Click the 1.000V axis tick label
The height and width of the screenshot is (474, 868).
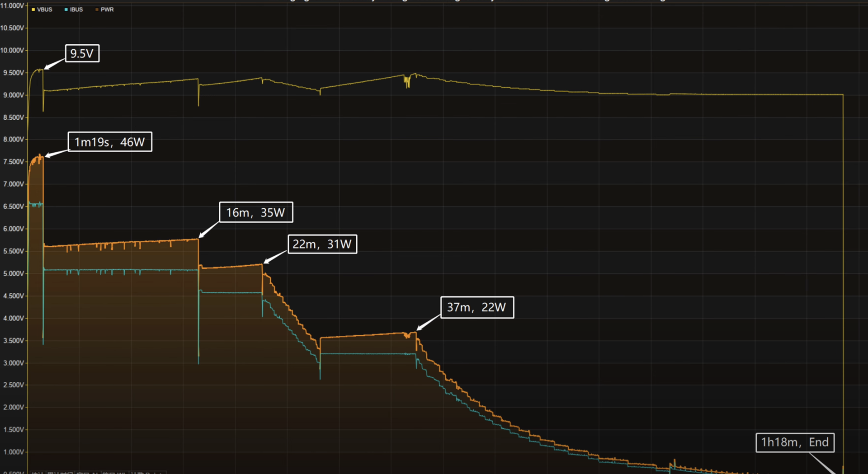[x=13, y=452]
